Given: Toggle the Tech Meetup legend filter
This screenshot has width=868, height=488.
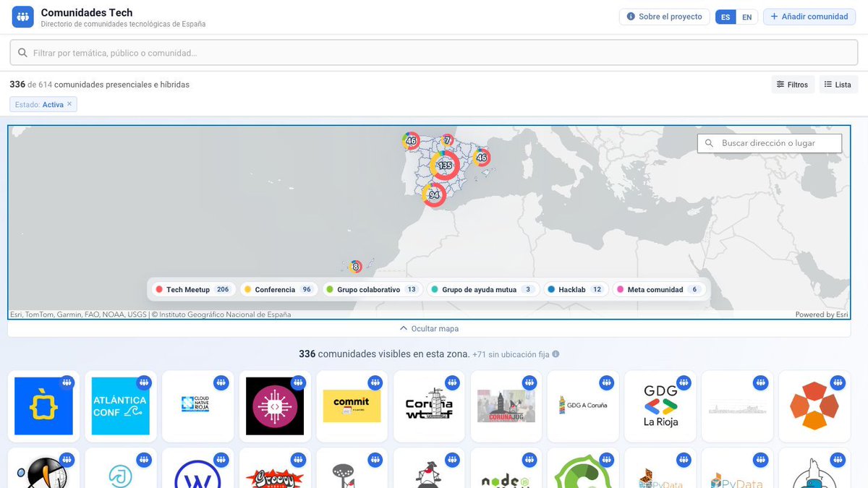Looking at the screenshot, I should click(192, 289).
